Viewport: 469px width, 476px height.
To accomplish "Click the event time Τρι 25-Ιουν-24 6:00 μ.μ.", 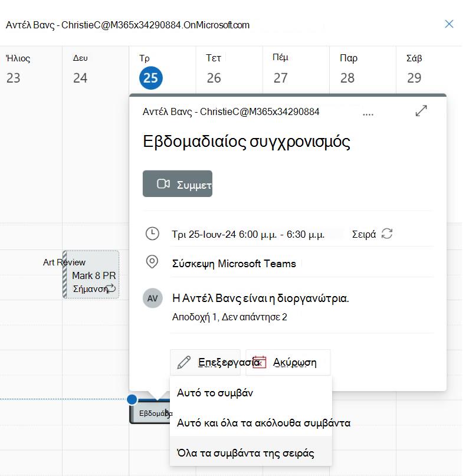I will (x=248, y=234).
